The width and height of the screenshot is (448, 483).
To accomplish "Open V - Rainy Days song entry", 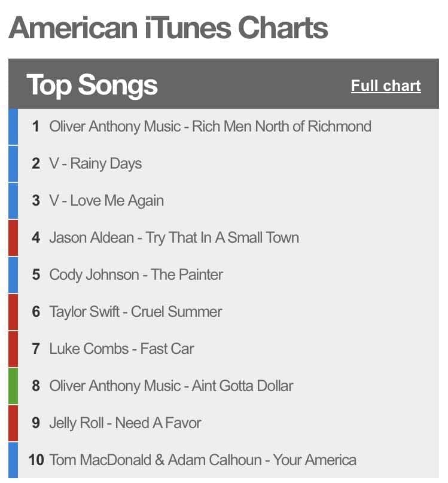I will coord(95,164).
